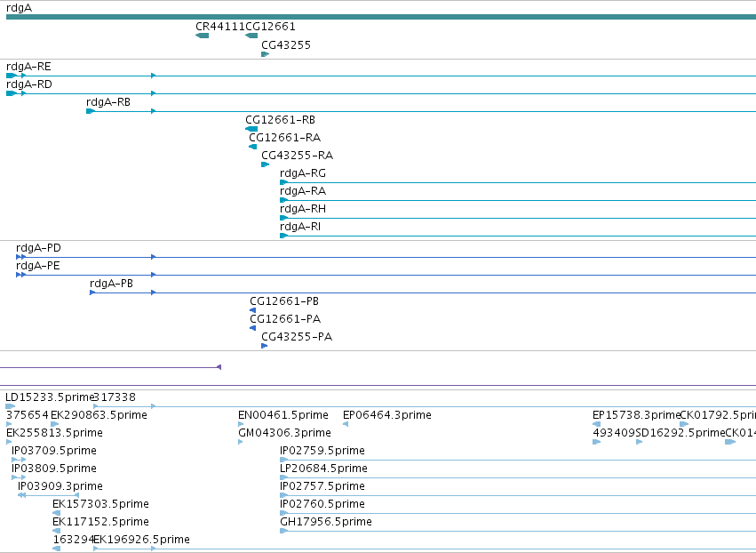This screenshot has width=756, height=553.
Task: Click the IP03709.5prime EST
Action: pos(19,460)
